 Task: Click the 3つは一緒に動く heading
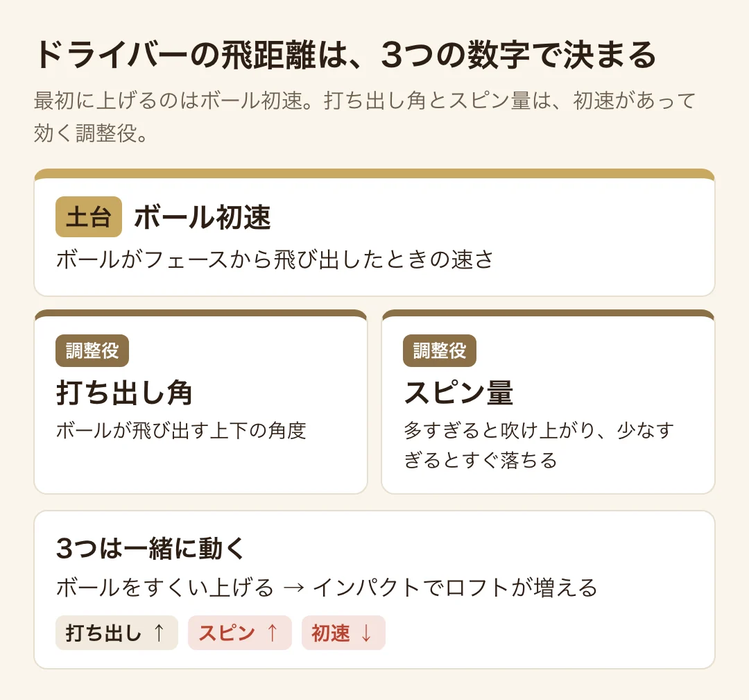point(150,548)
